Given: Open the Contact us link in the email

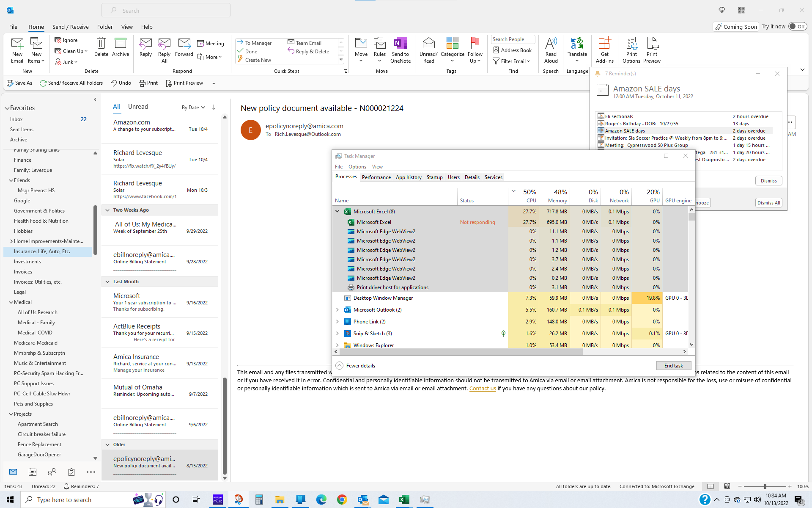Looking at the screenshot, I should (482, 388).
